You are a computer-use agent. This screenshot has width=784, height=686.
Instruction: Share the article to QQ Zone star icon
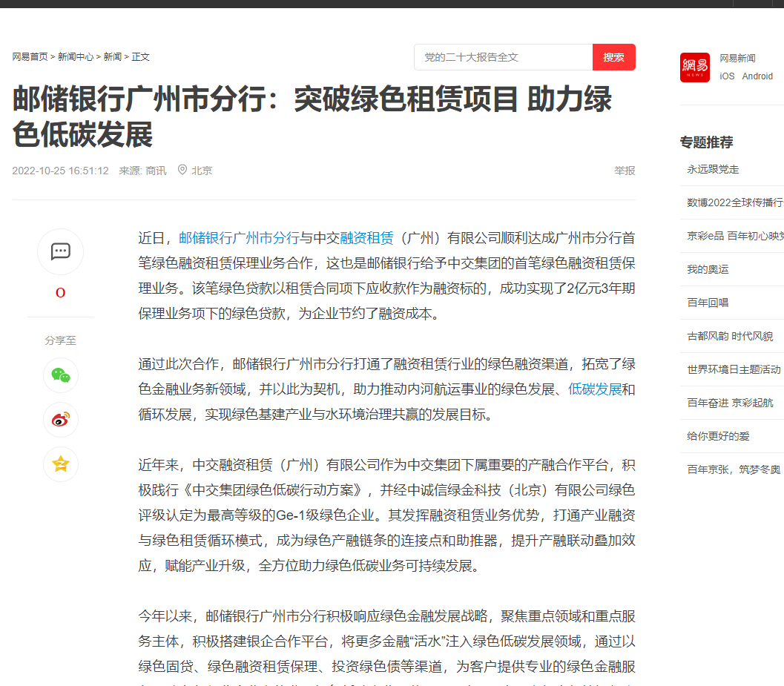coord(61,464)
